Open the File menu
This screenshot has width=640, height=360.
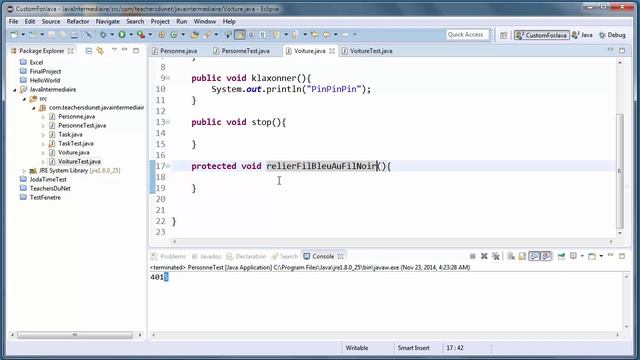(x=13, y=21)
